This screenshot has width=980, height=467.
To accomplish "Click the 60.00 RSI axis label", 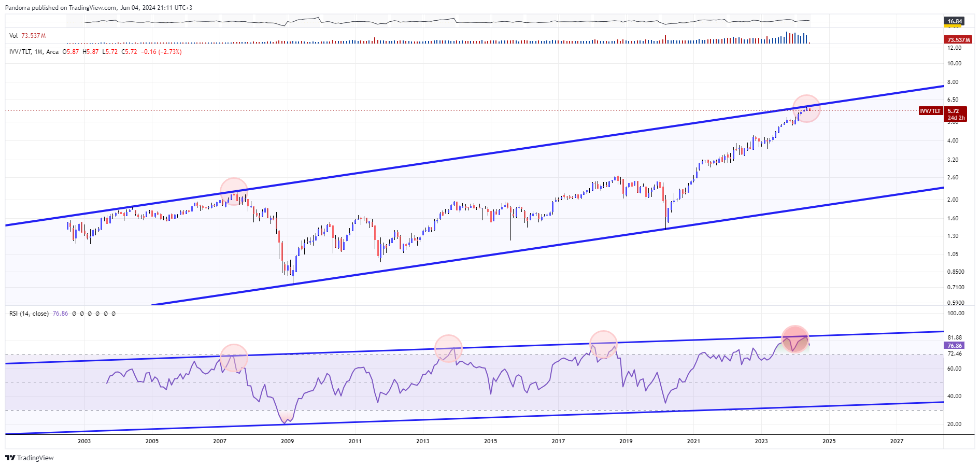I will [954, 369].
